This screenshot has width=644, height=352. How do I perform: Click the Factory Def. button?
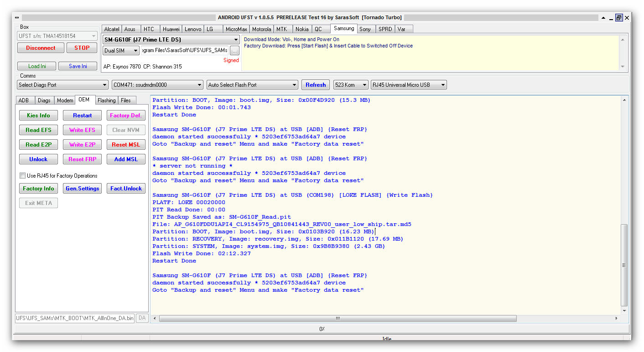126,116
